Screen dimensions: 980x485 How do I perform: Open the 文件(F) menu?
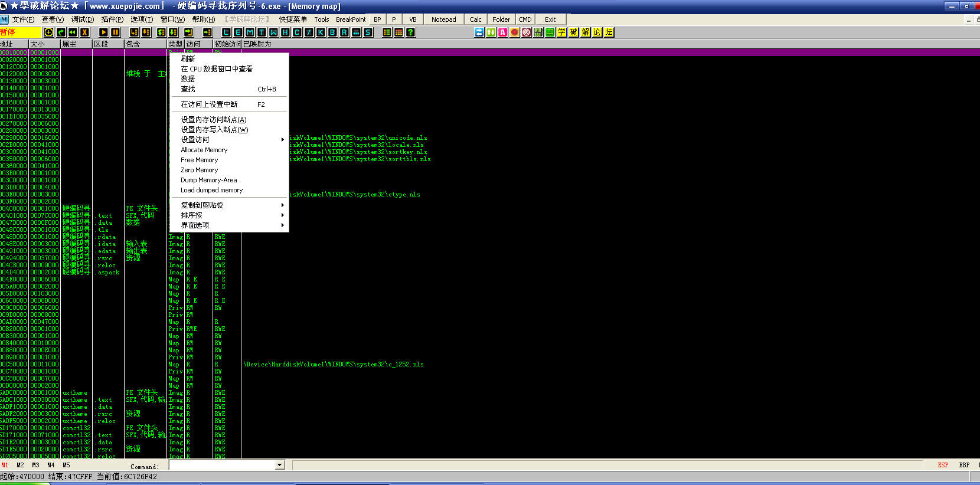pos(23,19)
